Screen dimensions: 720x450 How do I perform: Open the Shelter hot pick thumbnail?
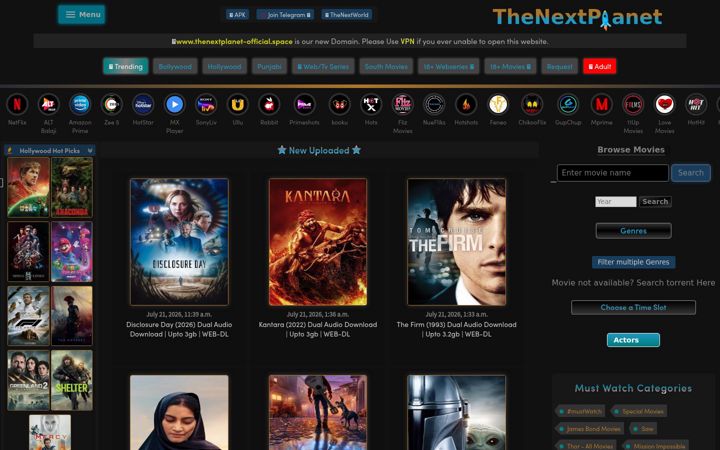click(72, 380)
